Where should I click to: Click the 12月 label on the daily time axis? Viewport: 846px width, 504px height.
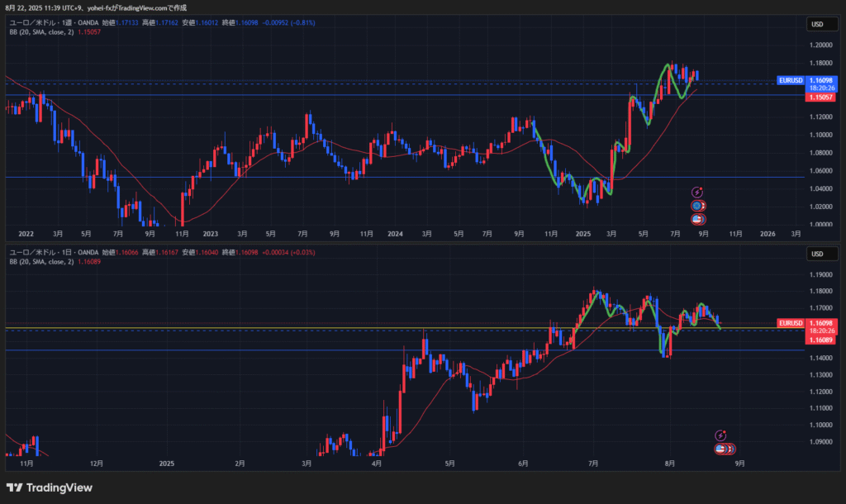(97, 464)
